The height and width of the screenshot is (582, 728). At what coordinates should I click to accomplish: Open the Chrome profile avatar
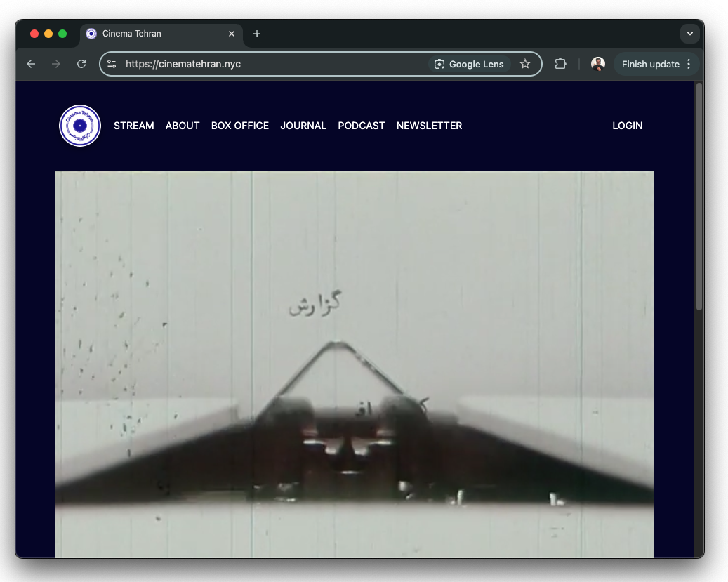[598, 64]
